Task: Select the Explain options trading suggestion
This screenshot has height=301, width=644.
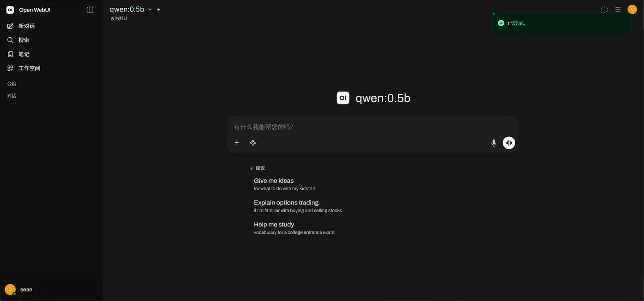Action: coord(286,202)
